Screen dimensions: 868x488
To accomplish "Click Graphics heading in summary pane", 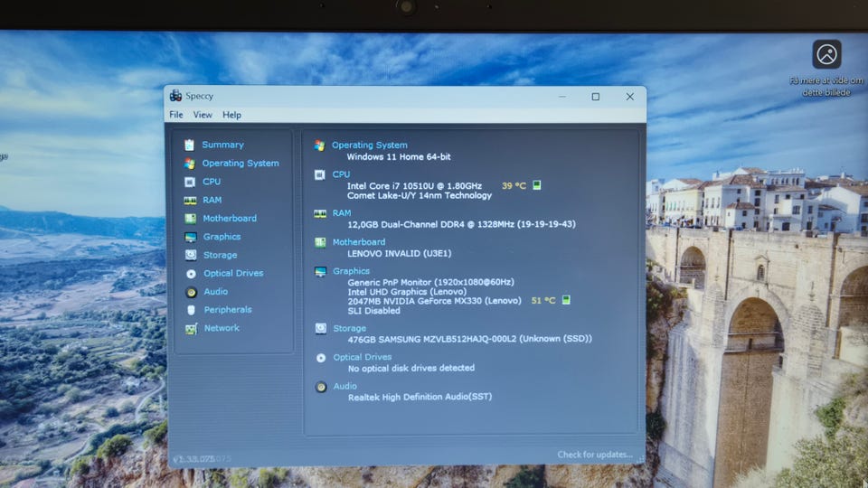I will pyautogui.click(x=351, y=271).
